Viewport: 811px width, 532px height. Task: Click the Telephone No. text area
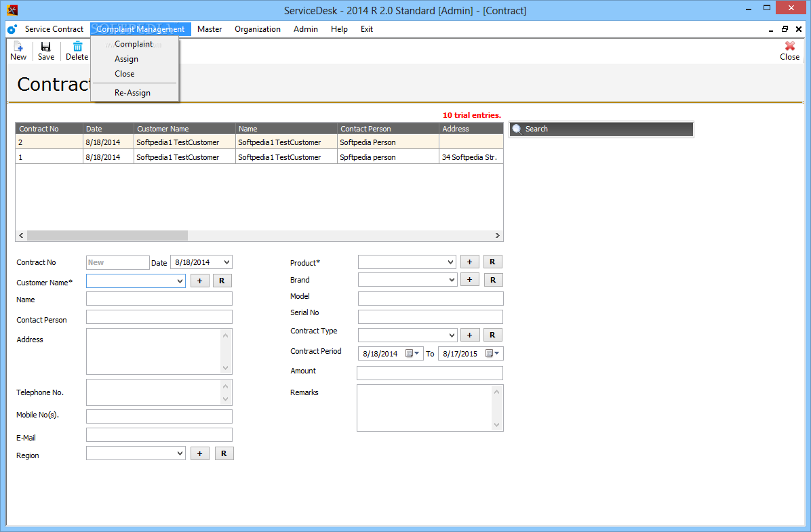[159, 392]
